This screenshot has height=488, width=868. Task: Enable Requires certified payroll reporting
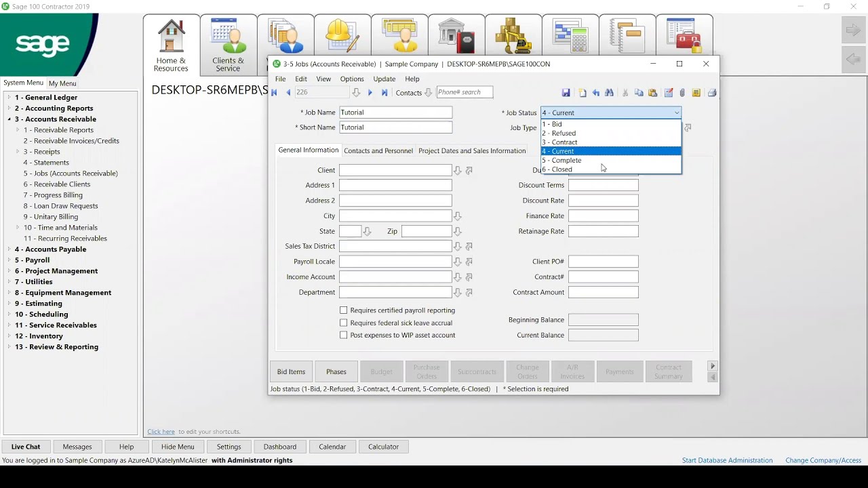click(344, 310)
